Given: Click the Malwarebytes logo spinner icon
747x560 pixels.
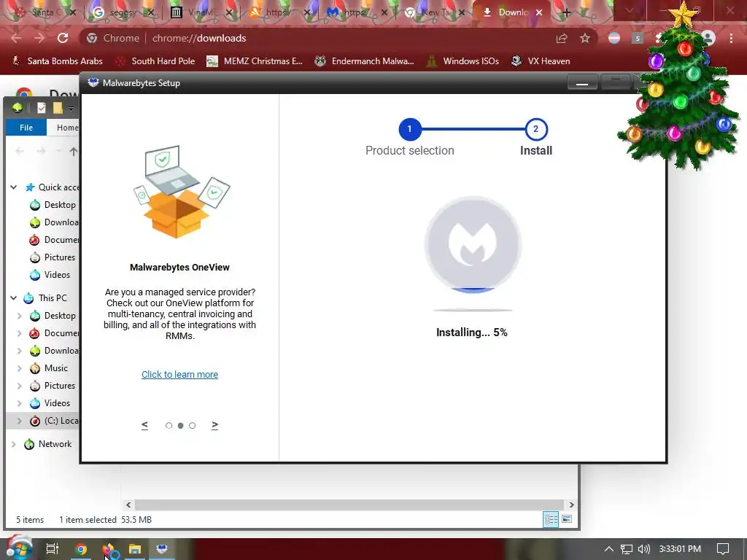Looking at the screenshot, I should (x=473, y=244).
